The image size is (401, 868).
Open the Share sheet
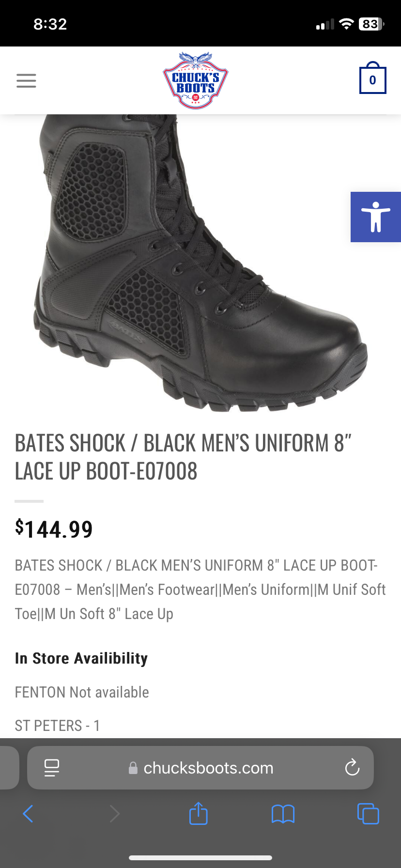199,813
